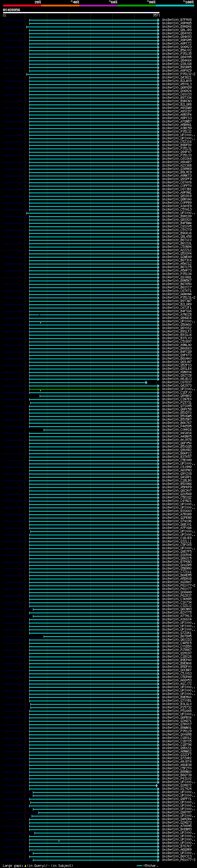Open hit UniRef100_C0HHI6

pyautogui.click(x=177, y=430)
